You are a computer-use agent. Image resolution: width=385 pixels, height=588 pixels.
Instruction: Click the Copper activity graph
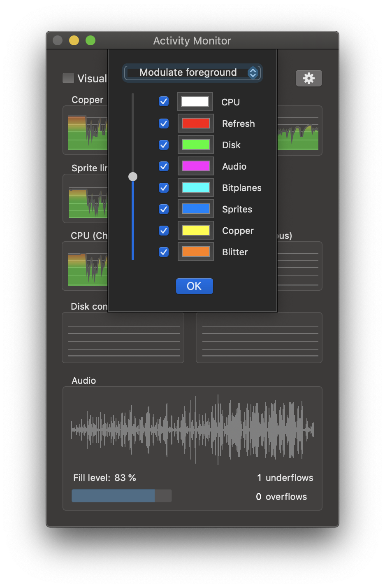(x=86, y=131)
